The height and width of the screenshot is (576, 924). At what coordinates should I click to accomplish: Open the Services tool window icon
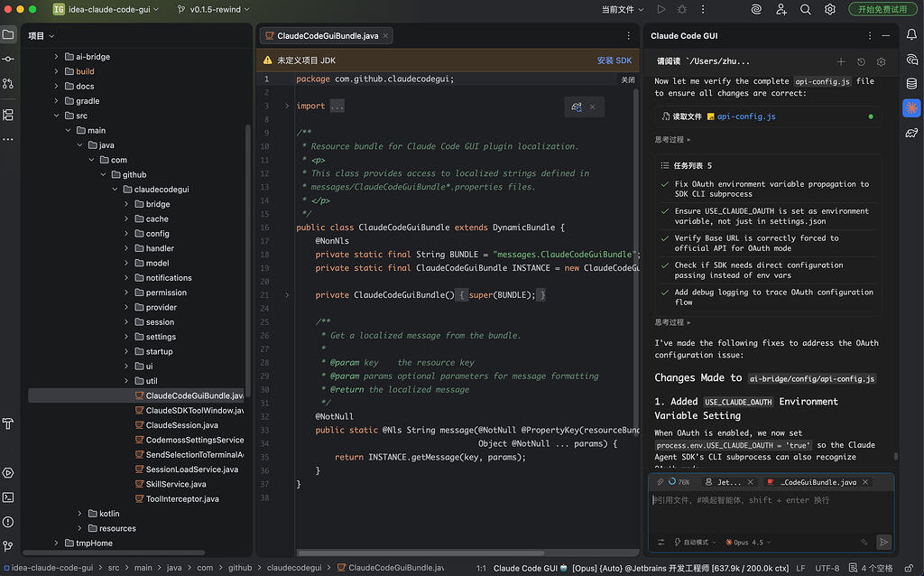[8, 473]
